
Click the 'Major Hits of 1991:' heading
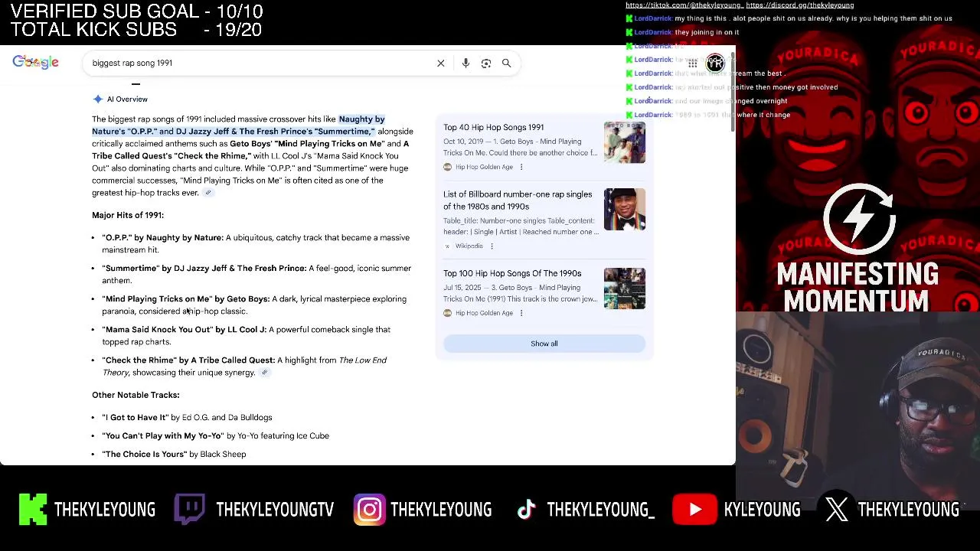point(128,215)
